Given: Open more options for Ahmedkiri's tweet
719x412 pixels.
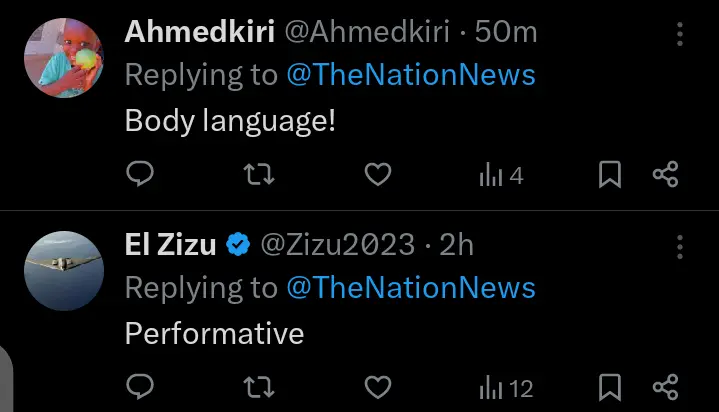Looking at the screenshot, I should pos(681,35).
